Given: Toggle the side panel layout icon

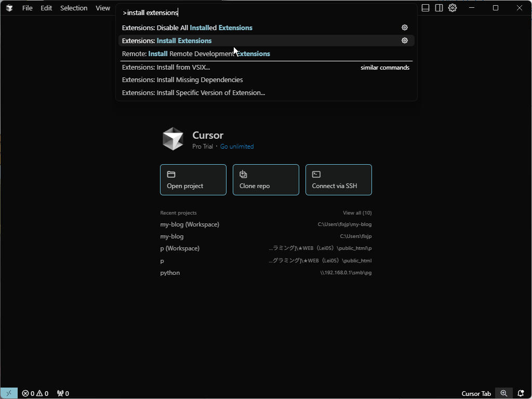Looking at the screenshot, I should tap(439, 8).
